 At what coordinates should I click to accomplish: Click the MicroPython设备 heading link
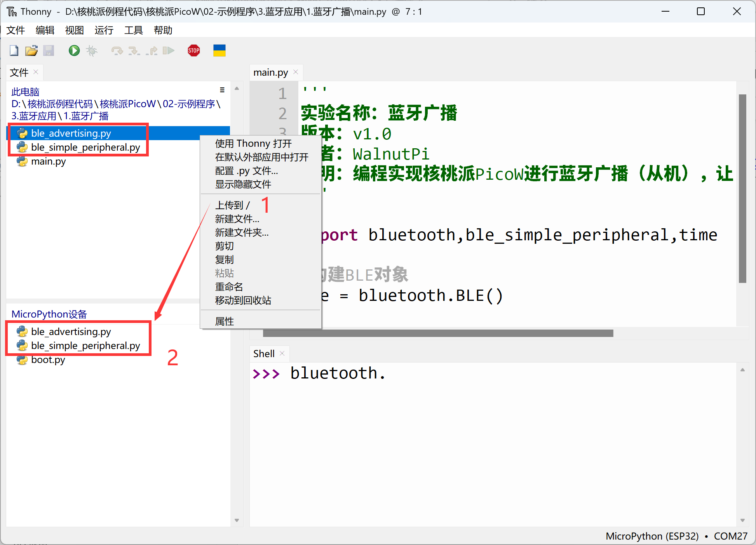(49, 314)
